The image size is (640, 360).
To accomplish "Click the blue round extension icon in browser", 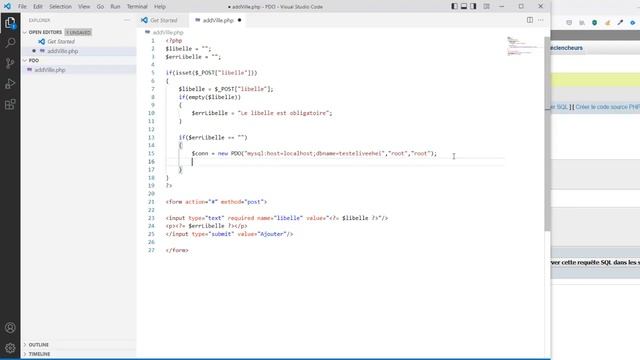I will tap(633, 23).
